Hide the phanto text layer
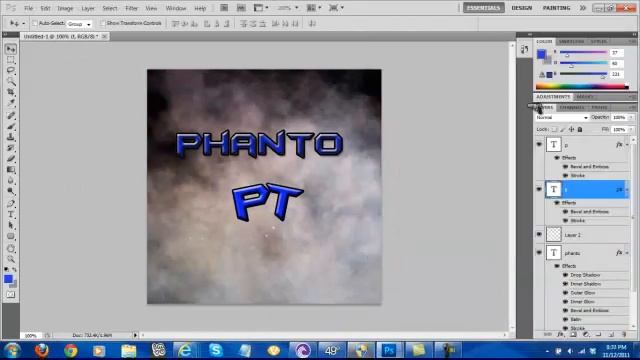Screen dimensions: 640x360 pos(539,253)
